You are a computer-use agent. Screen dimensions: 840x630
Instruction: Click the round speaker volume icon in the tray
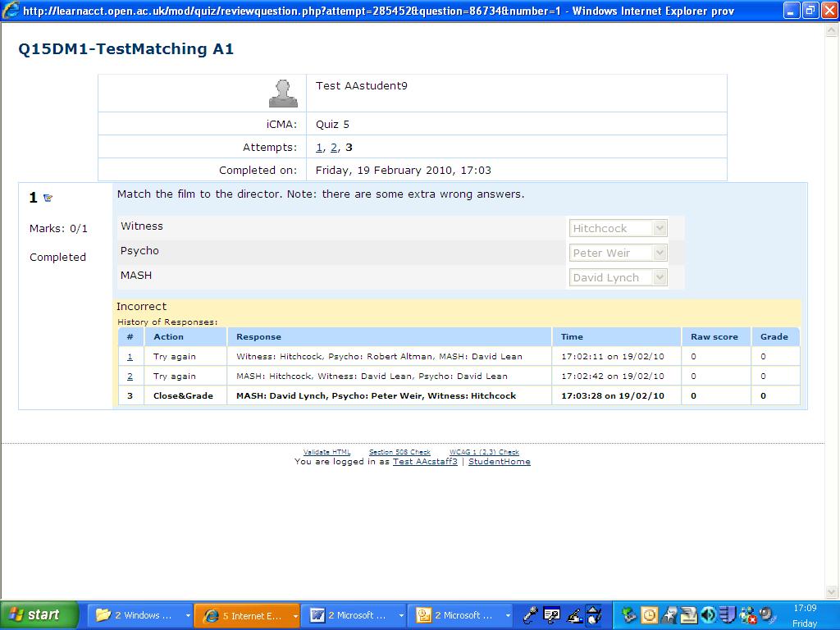tap(708, 615)
